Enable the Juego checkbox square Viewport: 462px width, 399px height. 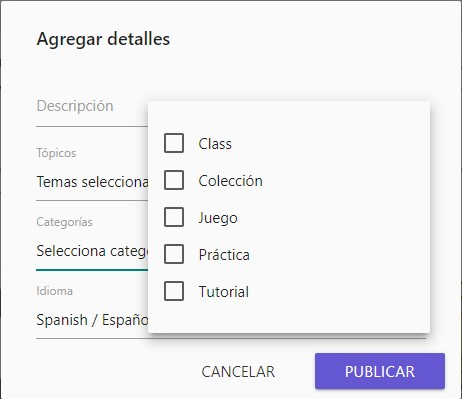[x=174, y=217]
